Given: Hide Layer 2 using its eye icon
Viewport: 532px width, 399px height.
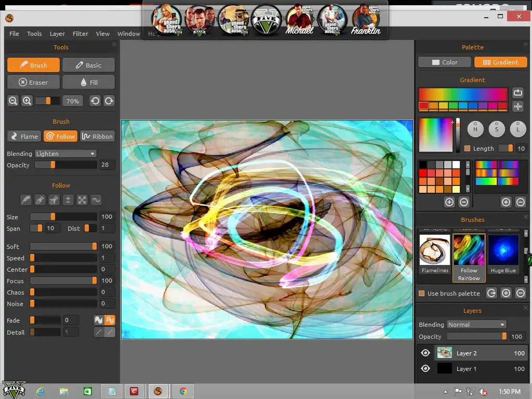Looking at the screenshot, I should click(425, 353).
